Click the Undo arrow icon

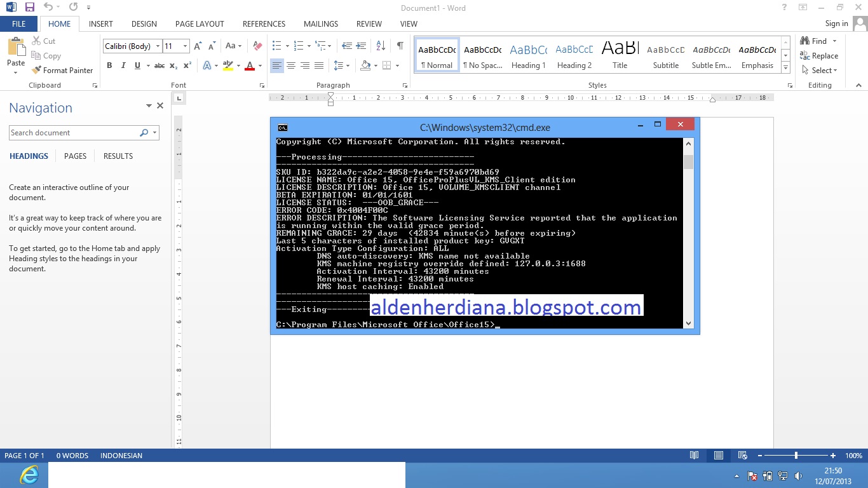[48, 8]
